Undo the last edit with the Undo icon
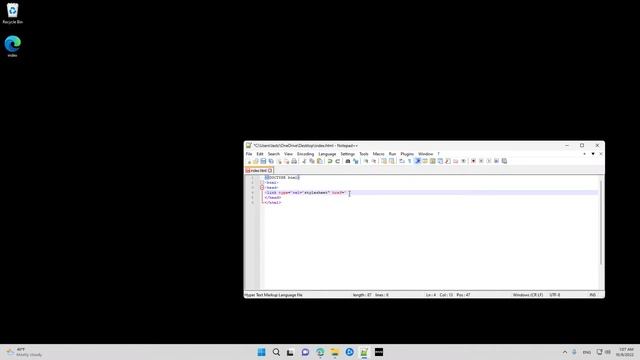Image resolution: width=640 pixels, height=360 pixels. click(x=329, y=161)
